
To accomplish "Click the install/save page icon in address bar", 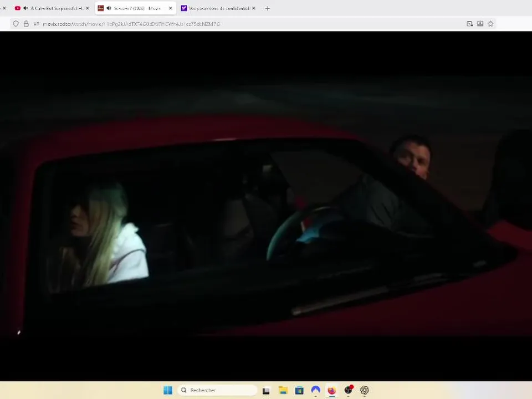I will pos(480,24).
